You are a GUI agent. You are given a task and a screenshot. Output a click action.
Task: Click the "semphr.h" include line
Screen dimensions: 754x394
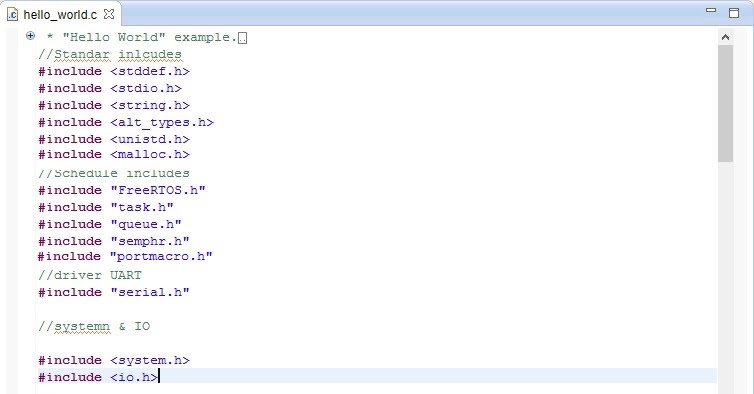[114, 241]
